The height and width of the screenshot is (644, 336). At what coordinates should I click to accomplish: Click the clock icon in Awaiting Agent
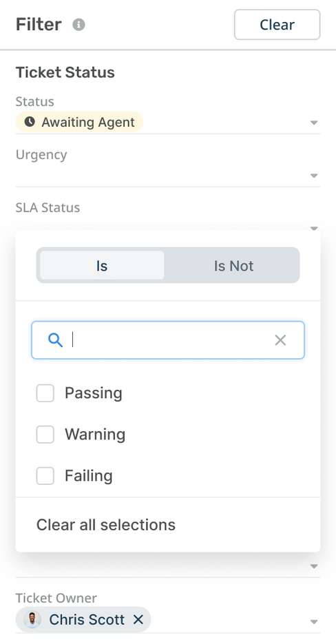pyautogui.click(x=30, y=122)
